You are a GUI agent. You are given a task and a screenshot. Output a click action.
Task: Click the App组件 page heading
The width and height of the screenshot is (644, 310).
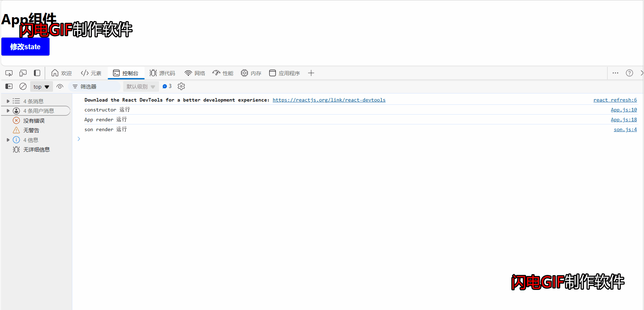coord(29,19)
